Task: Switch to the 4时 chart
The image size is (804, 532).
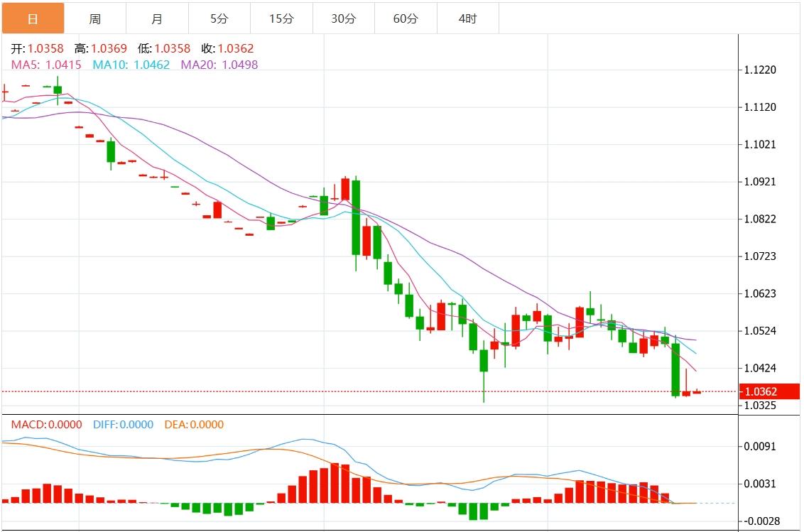Action: click(468, 18)
